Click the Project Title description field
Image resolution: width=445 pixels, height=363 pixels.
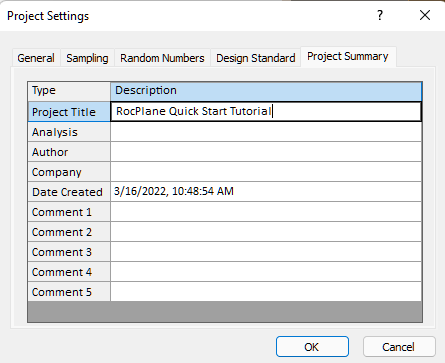tap(266, 111)
